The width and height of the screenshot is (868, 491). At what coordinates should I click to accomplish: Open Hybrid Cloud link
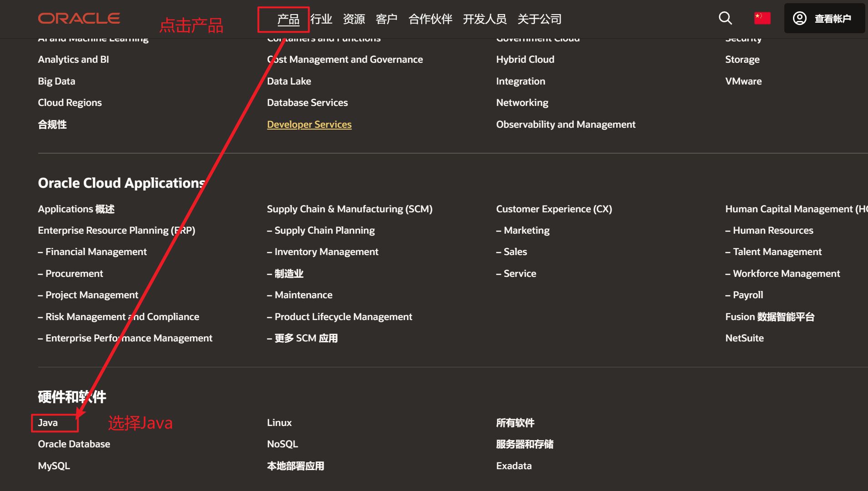point(525,60)
